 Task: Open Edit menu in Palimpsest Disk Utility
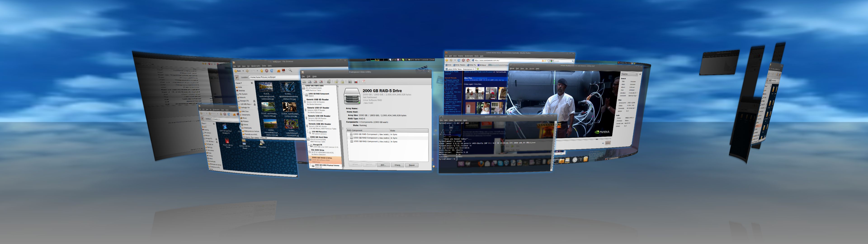point(309,77)
